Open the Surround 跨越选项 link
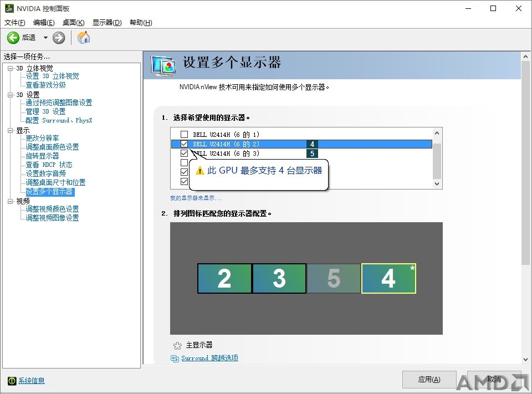The height and width of the screenshot is (394, 532). pyautogui.click(x=209, y=358)
